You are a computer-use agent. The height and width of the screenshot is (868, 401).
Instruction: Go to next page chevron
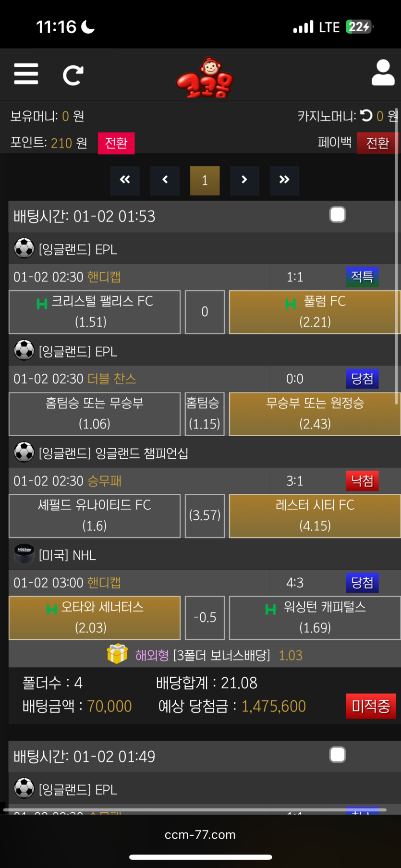click(244, 180)
